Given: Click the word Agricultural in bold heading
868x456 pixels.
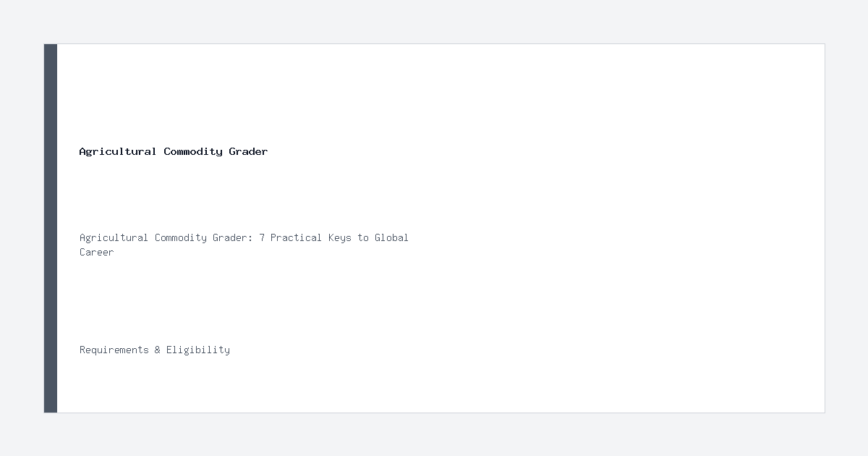Looking at the screenshot, I should point(118,151).
